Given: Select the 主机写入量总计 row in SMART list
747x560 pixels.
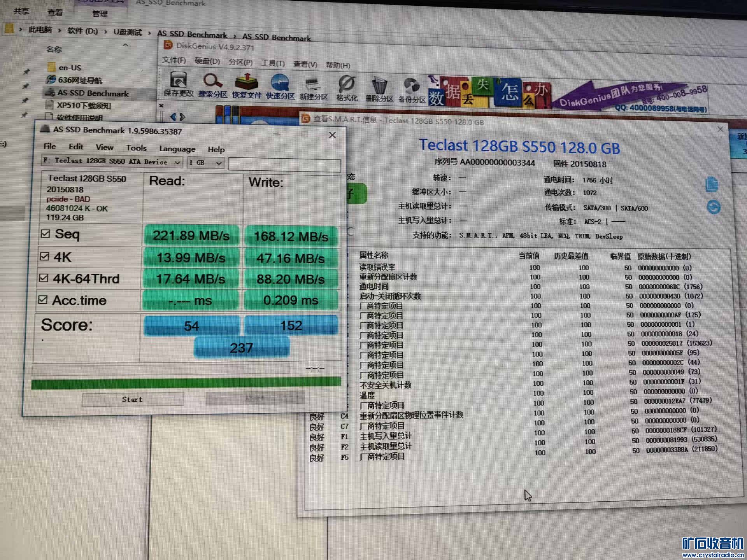Looking at the screenshot, I should tap(514, 434).
